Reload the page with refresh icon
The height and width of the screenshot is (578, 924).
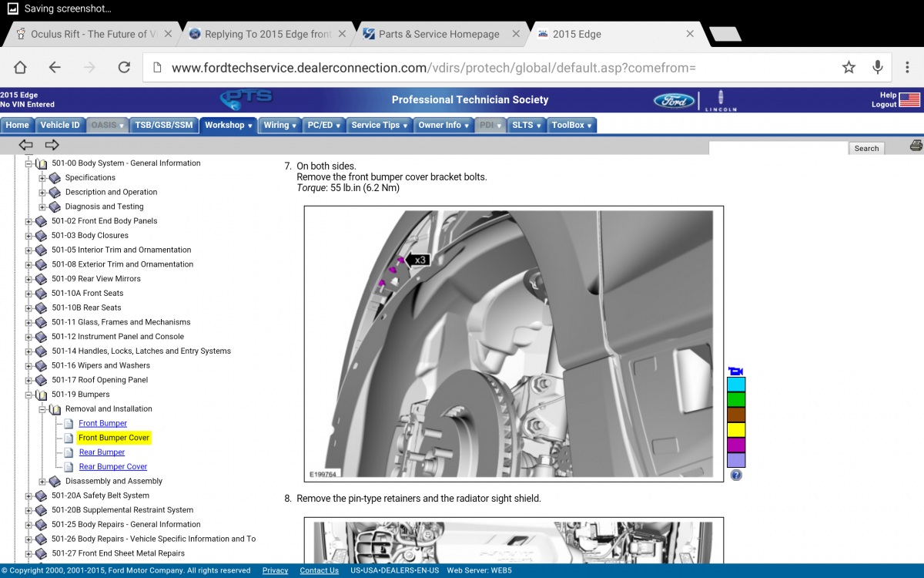coord(123,68)
